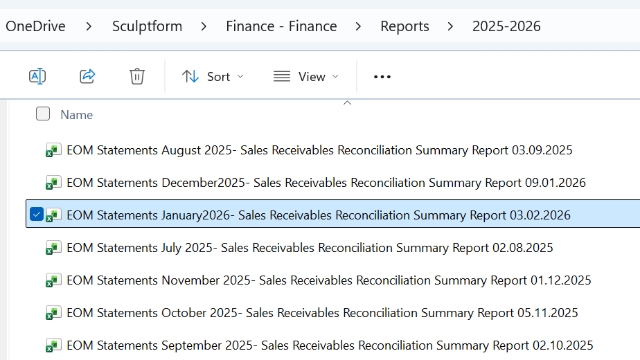Image resolution: width=640 pixels, height=360 pixels.
Task: Click the Share icon in toolbar
Action: pyautogui.click(x=87, y=76)
